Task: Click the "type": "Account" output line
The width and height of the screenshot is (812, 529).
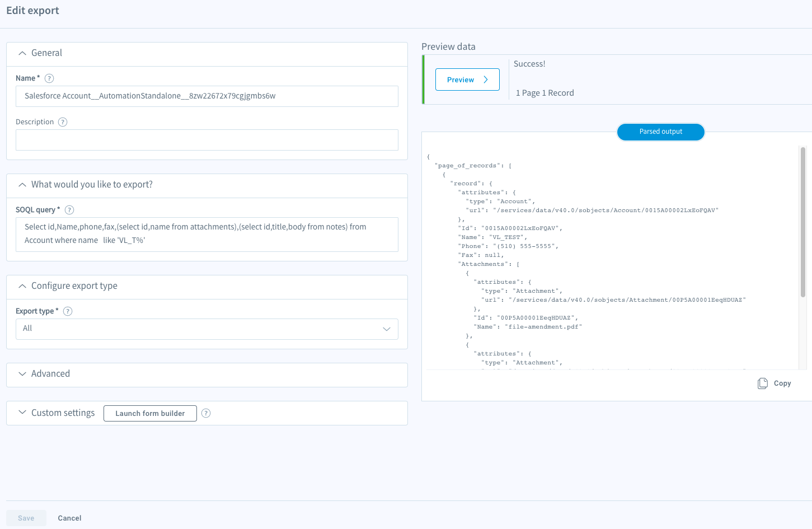Action: click(x=500, y=202)
